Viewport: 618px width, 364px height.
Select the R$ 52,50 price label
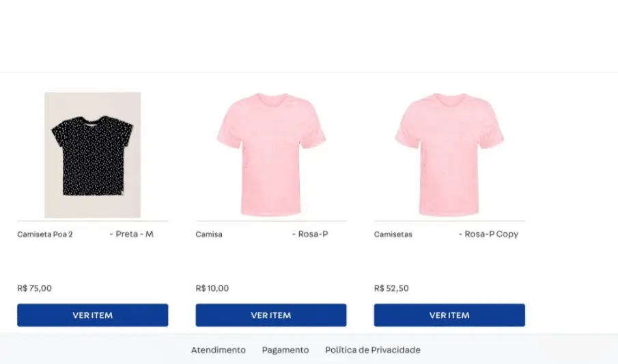(x=391, y=288)
